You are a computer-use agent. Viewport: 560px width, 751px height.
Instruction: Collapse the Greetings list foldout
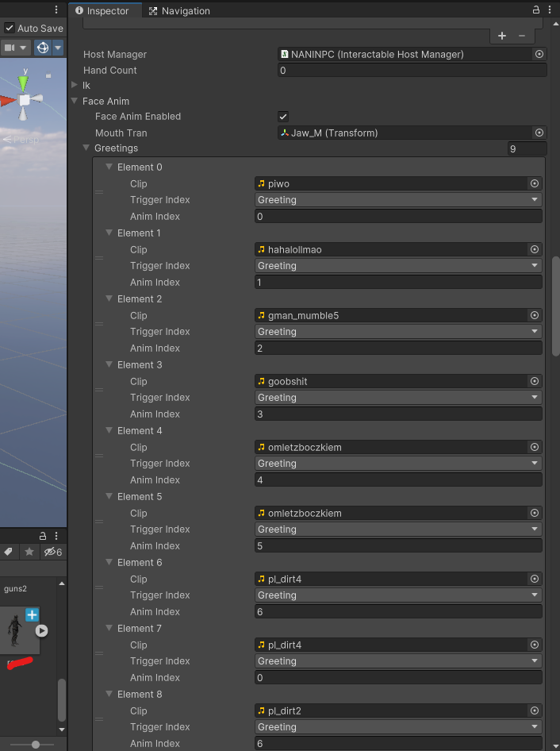pyautogui.click(x=86, y=148)
